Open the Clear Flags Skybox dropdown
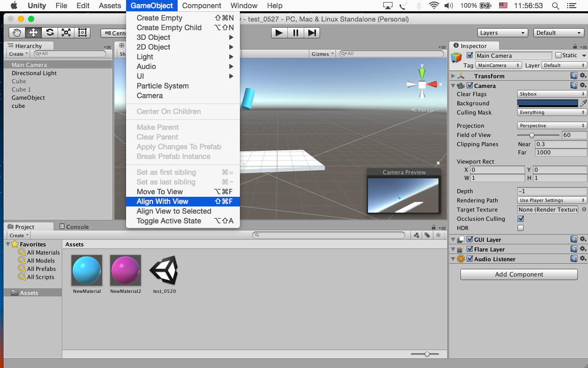 [x=552, y=94]
